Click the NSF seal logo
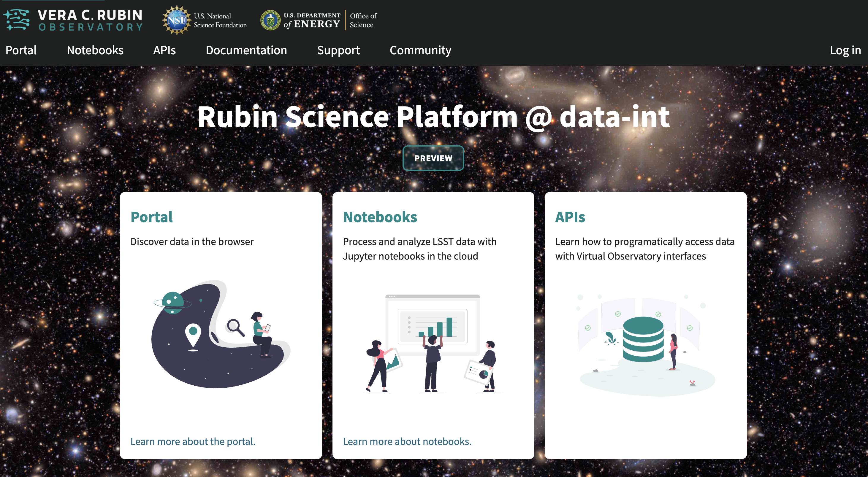 pyautogui.click(x=177, y=20)
